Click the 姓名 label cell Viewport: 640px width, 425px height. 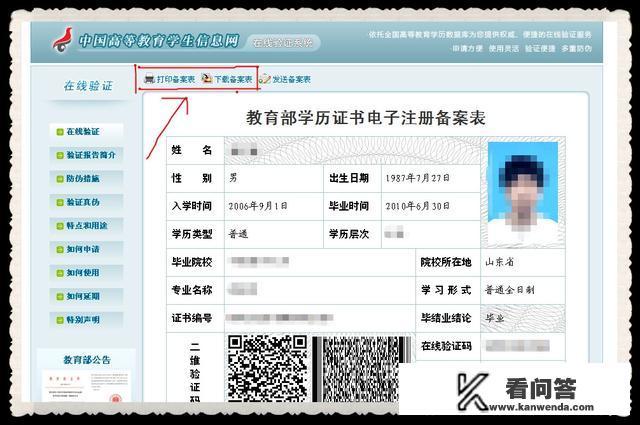click(196, 150)
